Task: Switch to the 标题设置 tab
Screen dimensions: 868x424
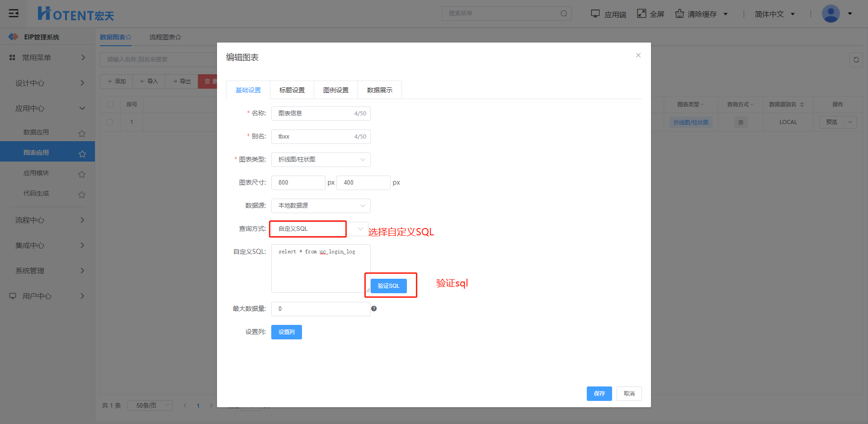Action: point(292,90)
